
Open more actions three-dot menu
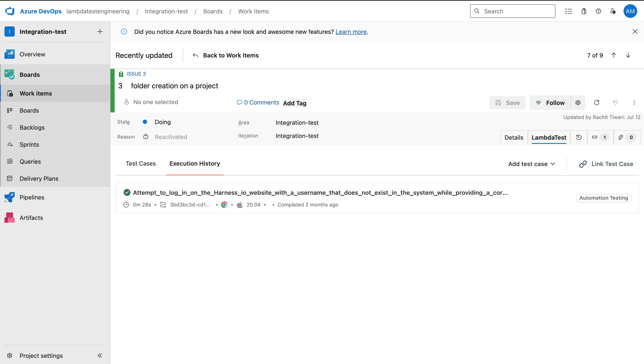pos(634,103)
